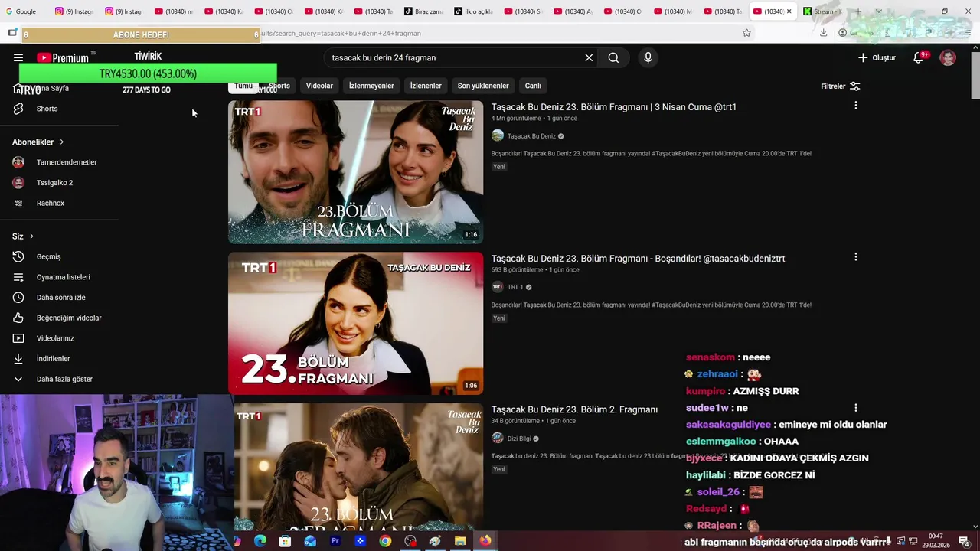The image size is (980, 551).
Task: Select the Shorts filter chip
Action: 279,86
